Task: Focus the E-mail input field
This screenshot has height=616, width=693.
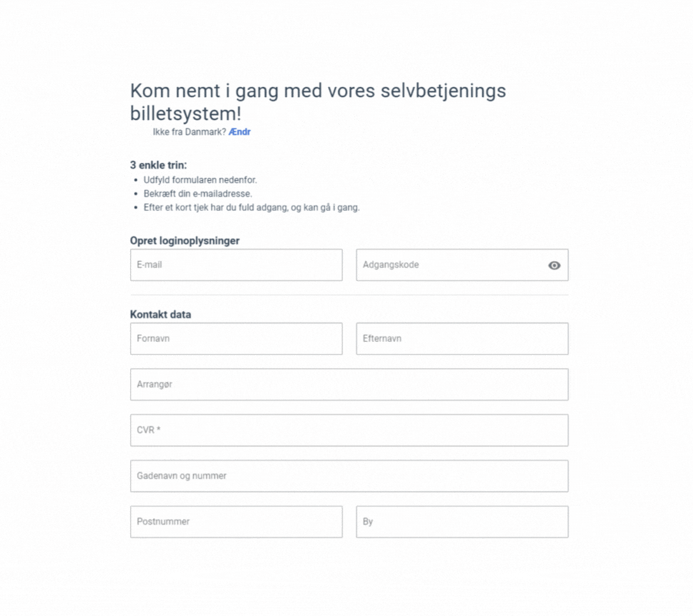Action: 236,265
